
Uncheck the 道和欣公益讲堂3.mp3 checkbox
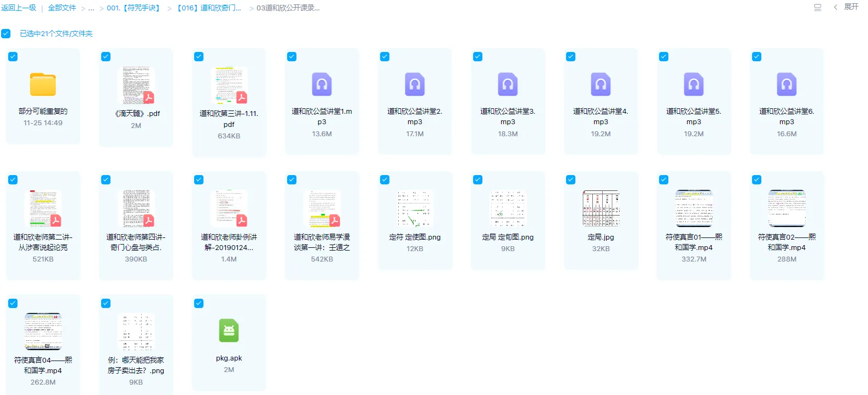478,57
